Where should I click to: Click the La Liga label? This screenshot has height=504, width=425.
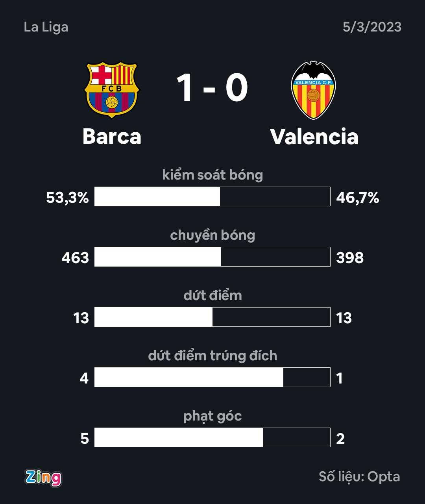click(46, 27)
